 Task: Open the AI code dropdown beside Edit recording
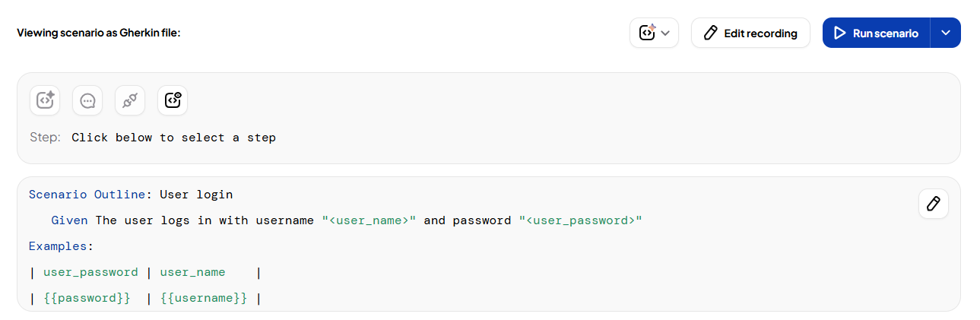[x=654, y=33]
